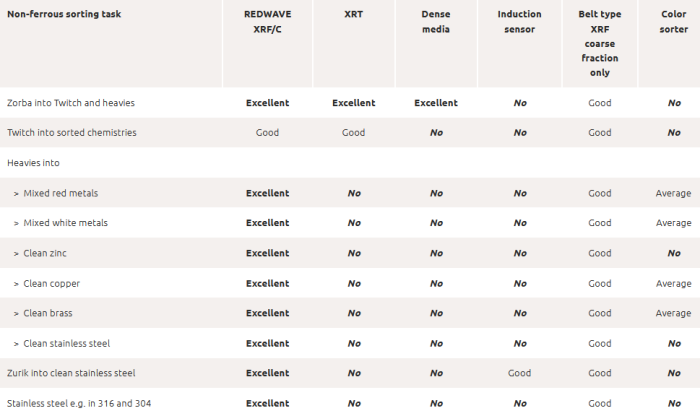Select the Zorba into Twitch and heavies row
This screenshot has width=700, height=416.
click(x=71, y=103)
